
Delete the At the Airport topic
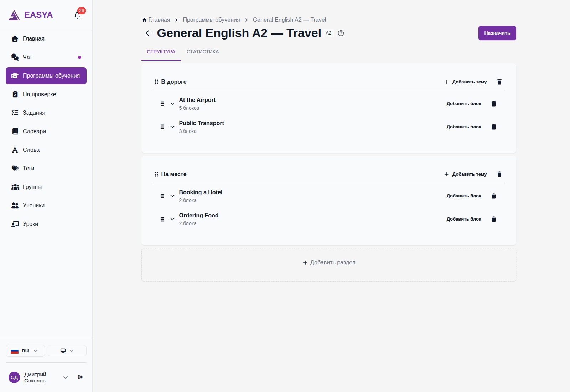tap(494, 104)
